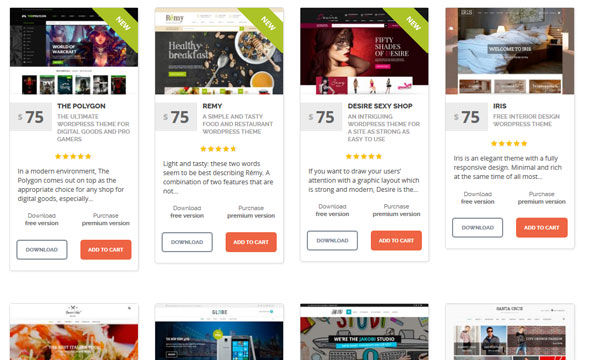Click the NEW ribbon on The Polygon theme
Screen dimensions: 590x360
[x=120, y=24]
